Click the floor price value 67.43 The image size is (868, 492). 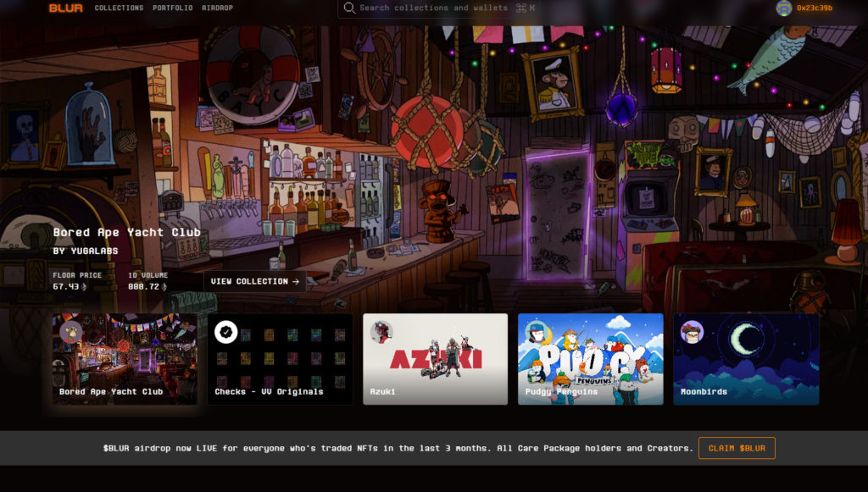(x=66, y=286)
